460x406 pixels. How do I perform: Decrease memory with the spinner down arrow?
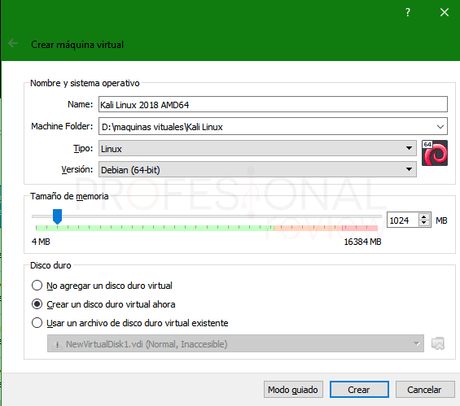[x=424, y=223]
